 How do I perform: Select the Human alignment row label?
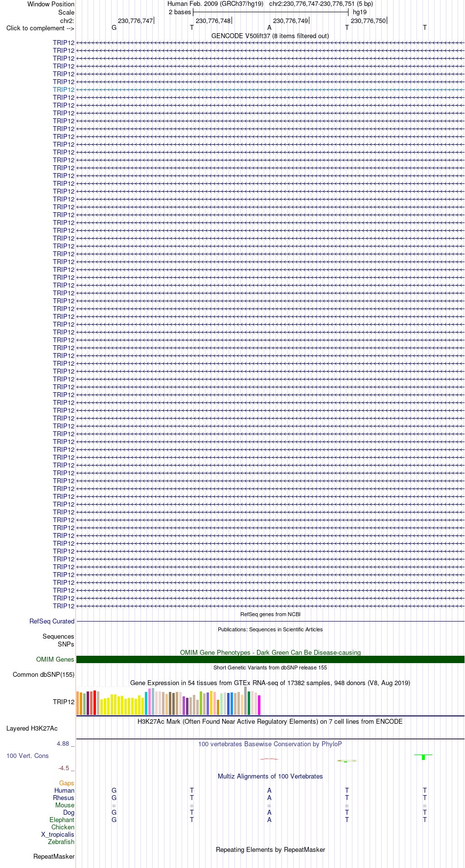point(65,791)
